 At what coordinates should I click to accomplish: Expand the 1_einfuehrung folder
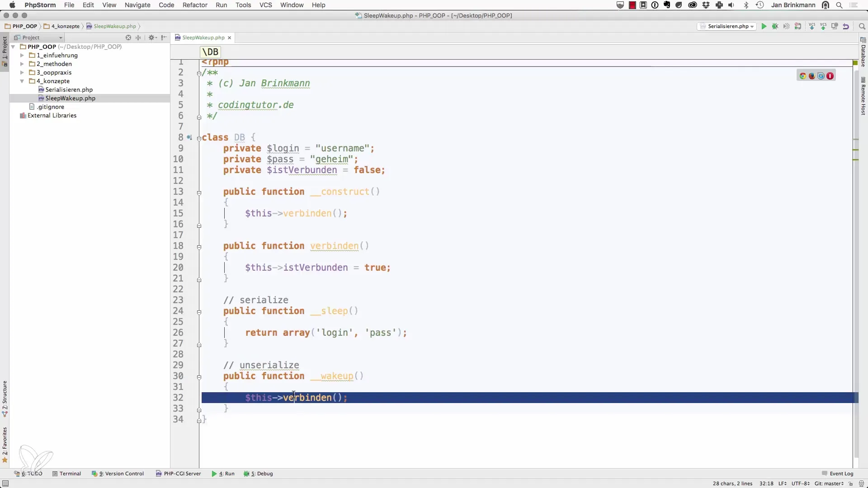[x=22, y=55]
